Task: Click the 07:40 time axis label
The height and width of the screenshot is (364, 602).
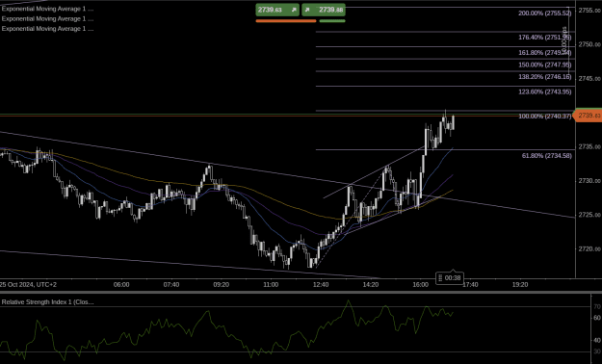Action: [x=171, y=284]
